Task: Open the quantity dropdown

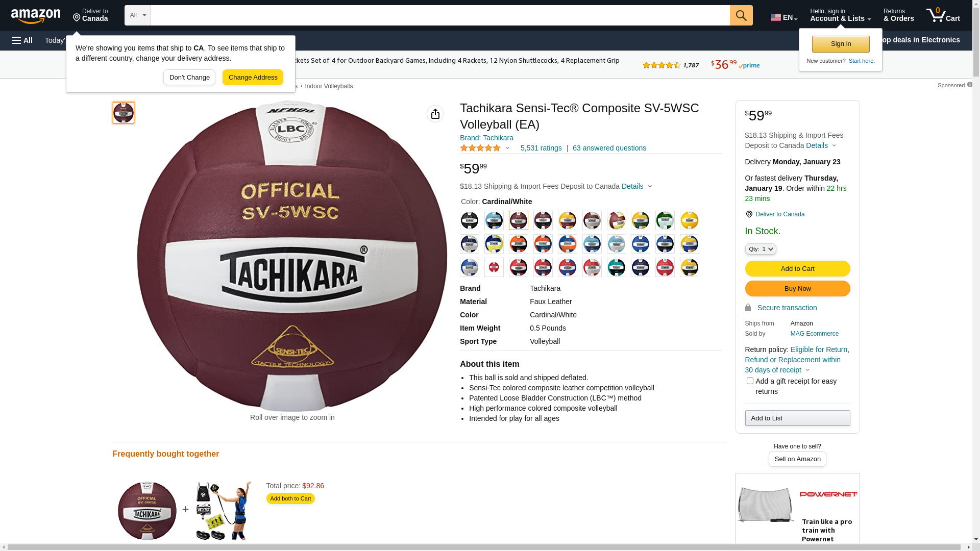Action: 761,249
